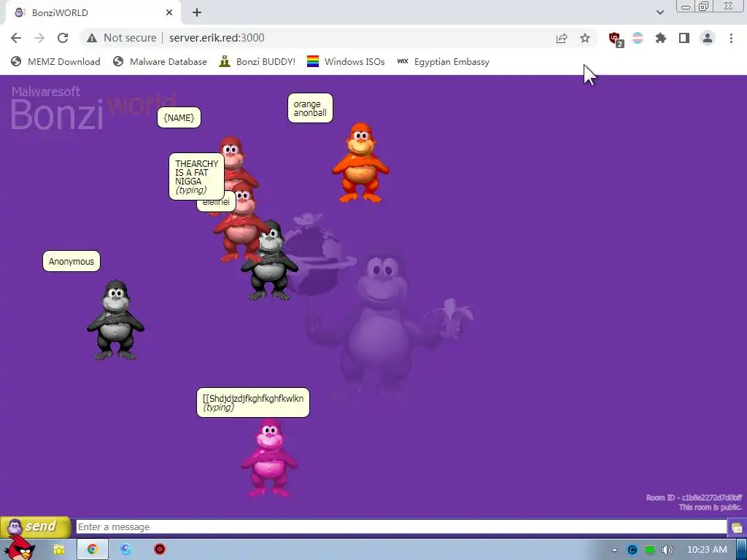Click the Shdjdjzdjfkghfkghfkwlkn typing bubble

click(x=253, y=402)
